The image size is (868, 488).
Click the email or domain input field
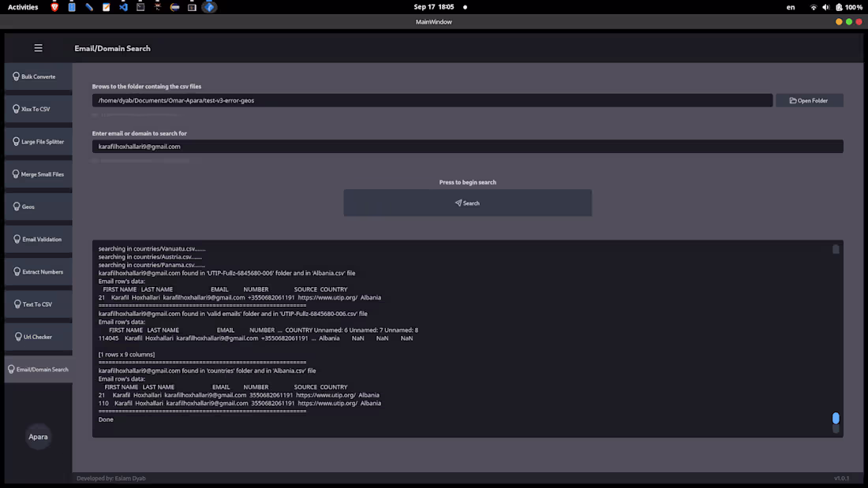point(468,146)
